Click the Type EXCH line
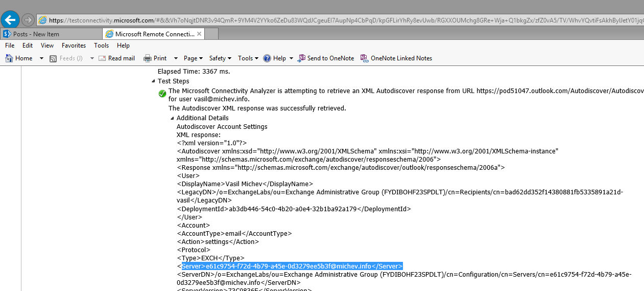 tap(210, 258)
